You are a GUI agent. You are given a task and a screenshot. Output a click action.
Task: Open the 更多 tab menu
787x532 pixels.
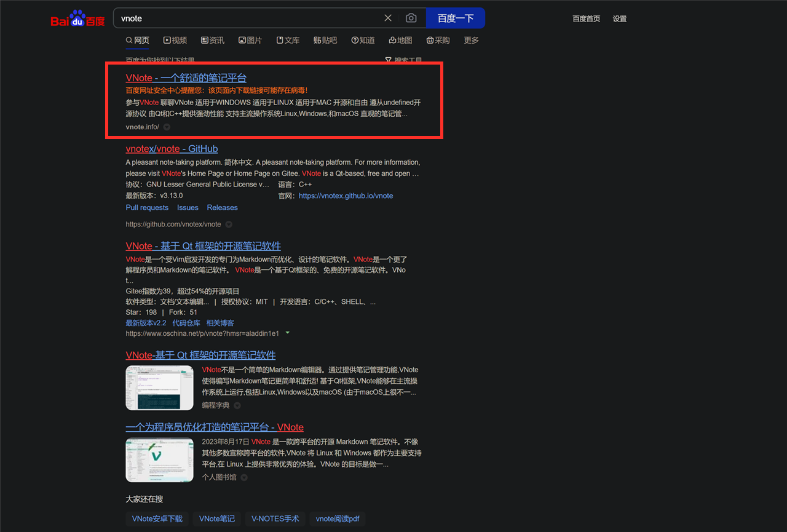click(472, 41)
